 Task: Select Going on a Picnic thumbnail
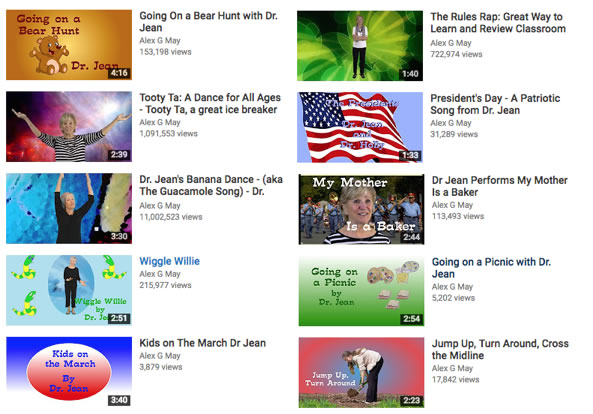coord(361,291)
